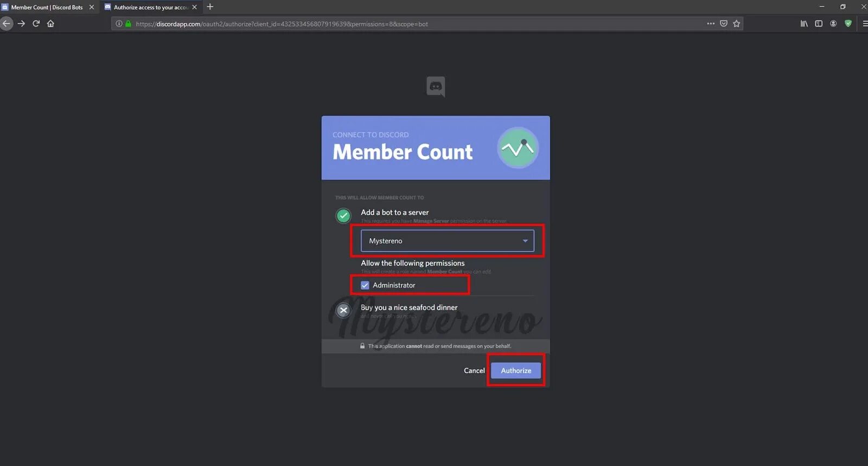Click the 'CONNECT TO DISCORD' header text
The image size is (868, 466).
[371, 135]
